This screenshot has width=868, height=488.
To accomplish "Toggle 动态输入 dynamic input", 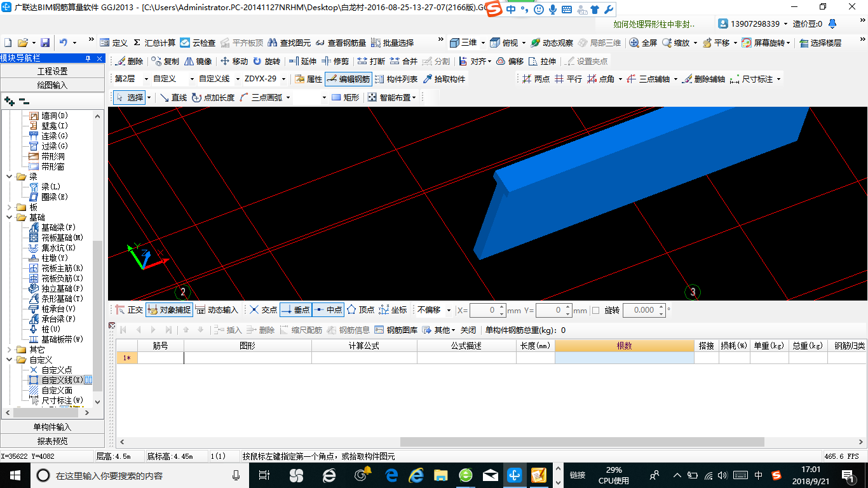I will [217, 310].
